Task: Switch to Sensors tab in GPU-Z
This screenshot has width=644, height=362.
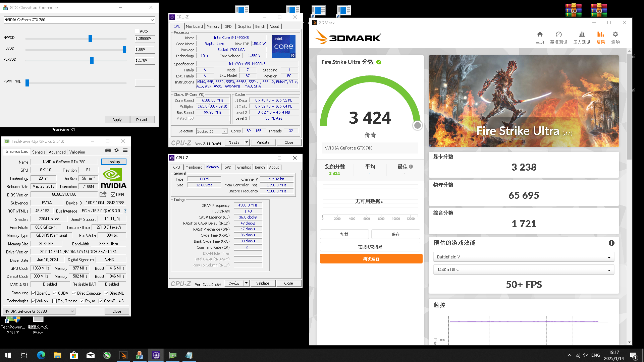Action: tap(39, 152)
